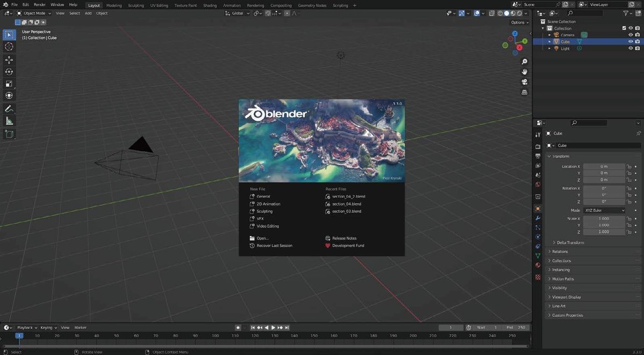Open the section_04.blend recent file
This screenshot has height=355, width=644.
[x=346, y=204]
